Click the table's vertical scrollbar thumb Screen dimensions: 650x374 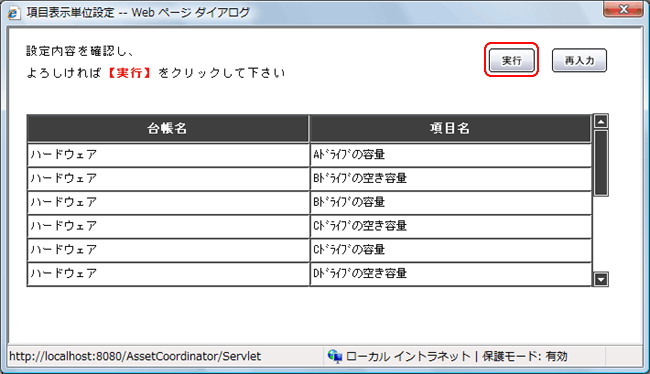pos(601,163)
